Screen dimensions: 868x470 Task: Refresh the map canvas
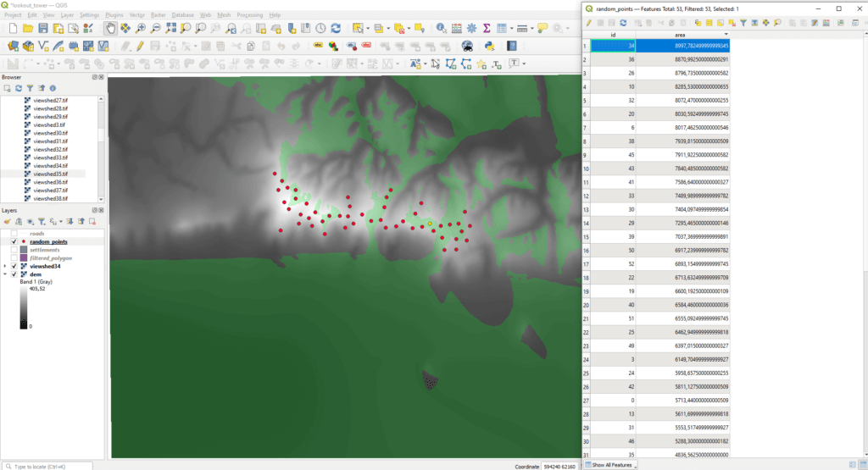(336, 28)
